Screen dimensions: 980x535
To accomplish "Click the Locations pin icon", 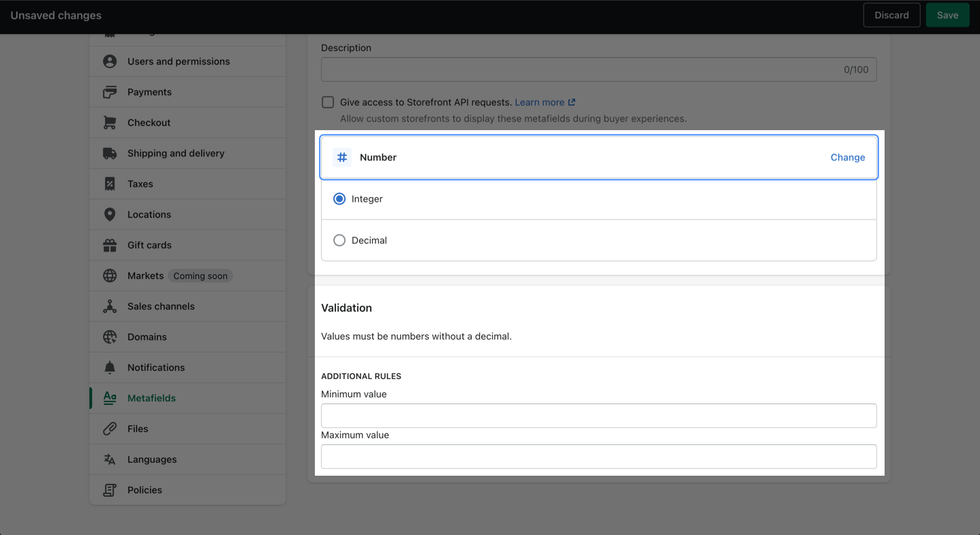I will pyautogui.click(x=110, y=215).
